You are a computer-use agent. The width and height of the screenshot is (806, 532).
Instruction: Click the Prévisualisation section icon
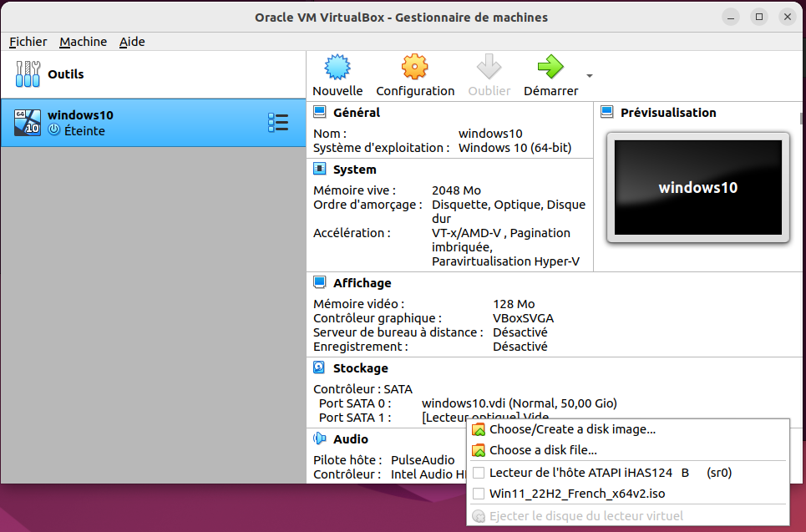click(607, 112)
